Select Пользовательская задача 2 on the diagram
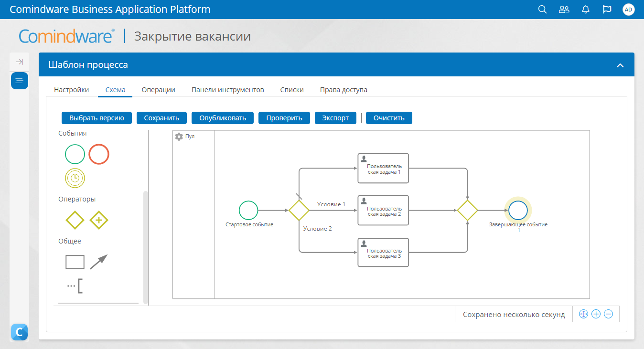Screen dimensions: 644x349 383,210
